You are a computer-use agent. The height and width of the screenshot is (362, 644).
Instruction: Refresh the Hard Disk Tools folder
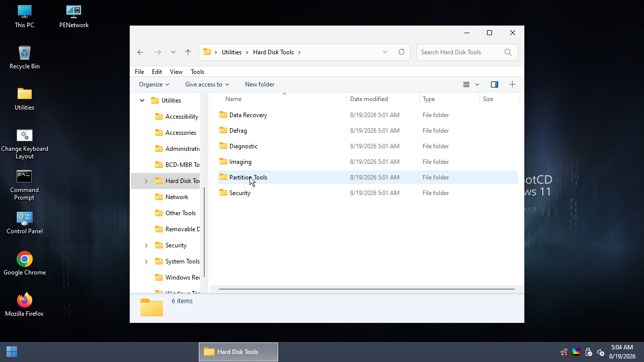coord(401,52)
